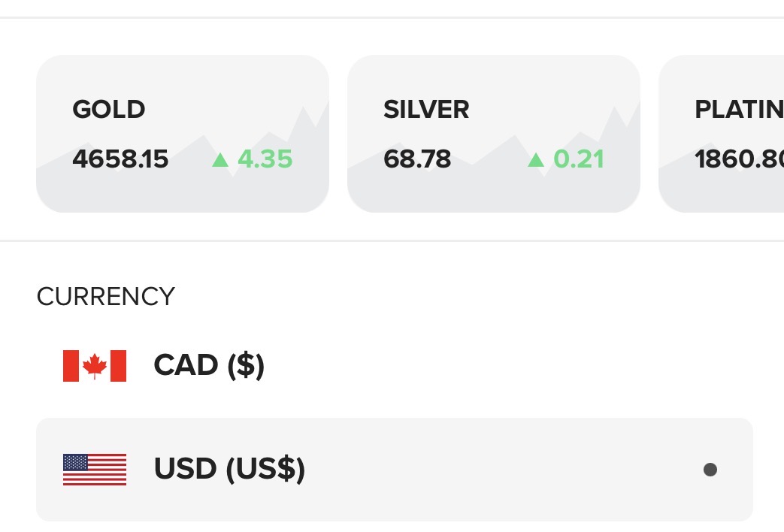Select the USD selected-dot indicator
The width and height of the screenshot is (784, 532).
pos(710,470)
